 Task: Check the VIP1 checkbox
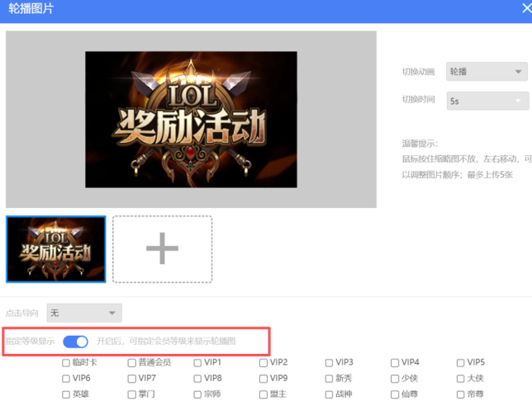pyautogui.click(x=197, y=363)
